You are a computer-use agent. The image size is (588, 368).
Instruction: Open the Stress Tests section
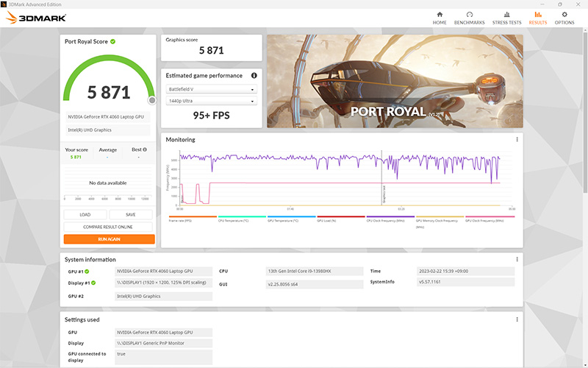506,18
